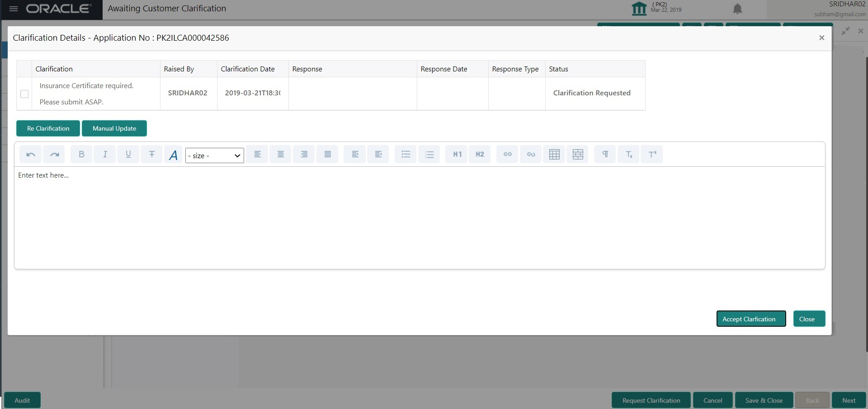Open the font color A tool
Image resolution: width=868 pixels, height=409 pixels.
pyautogui.click(x=173, y=155)
